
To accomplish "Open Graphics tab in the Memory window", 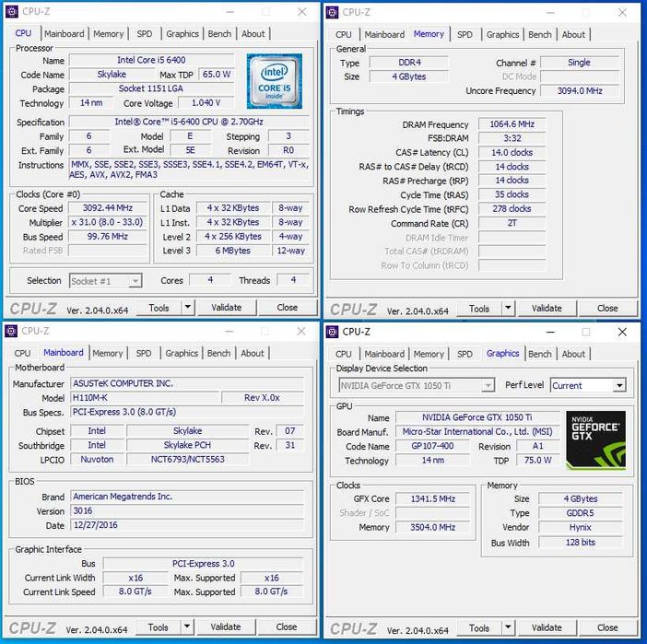I will coord(502,35).
